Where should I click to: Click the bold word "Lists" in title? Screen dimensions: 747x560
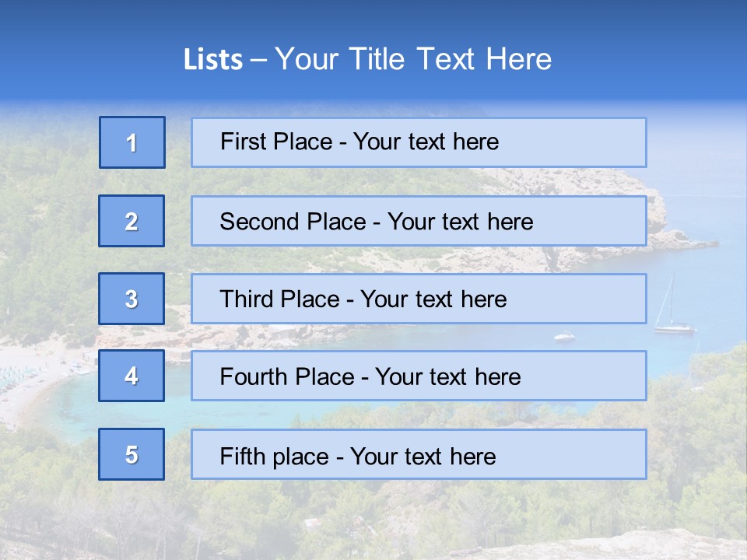click(x=212, y=60)
